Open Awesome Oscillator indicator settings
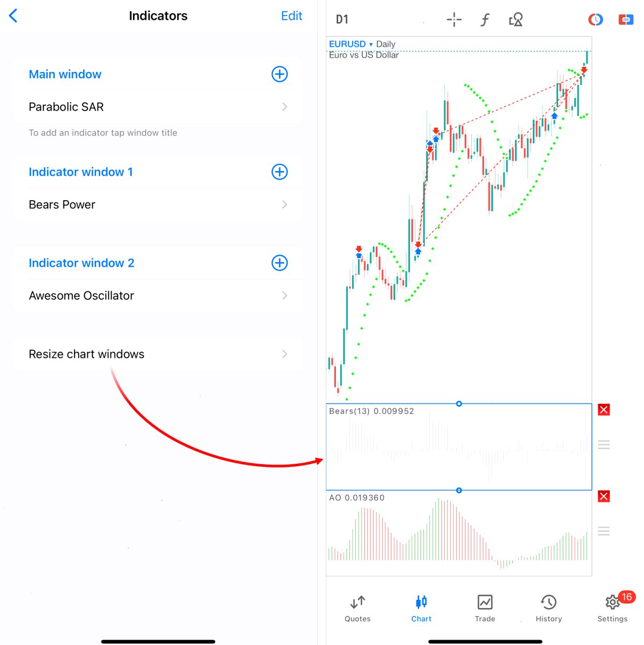This screenshot has width=644, height=645. pos(158,296)
